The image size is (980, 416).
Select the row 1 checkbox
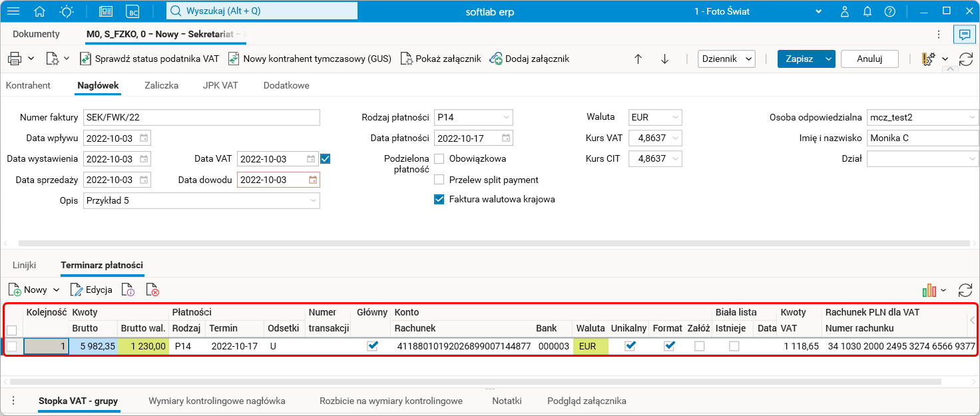(12, 346)
